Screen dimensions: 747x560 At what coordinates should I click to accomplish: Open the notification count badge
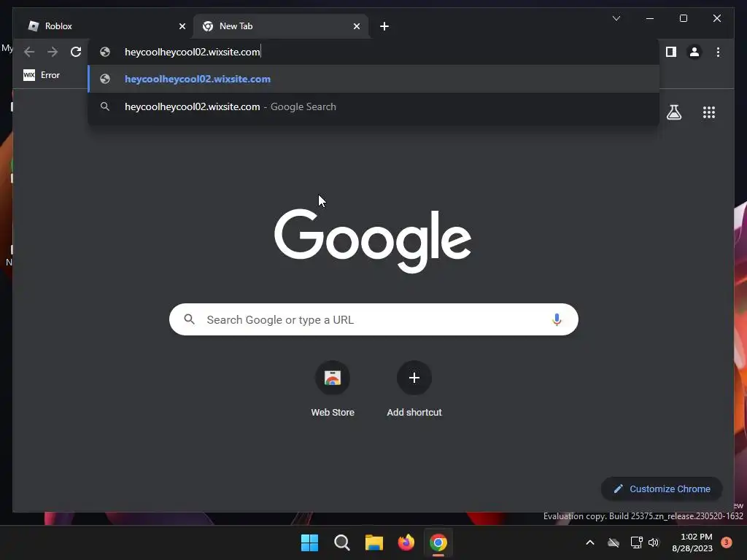click(x=727, y=542)
